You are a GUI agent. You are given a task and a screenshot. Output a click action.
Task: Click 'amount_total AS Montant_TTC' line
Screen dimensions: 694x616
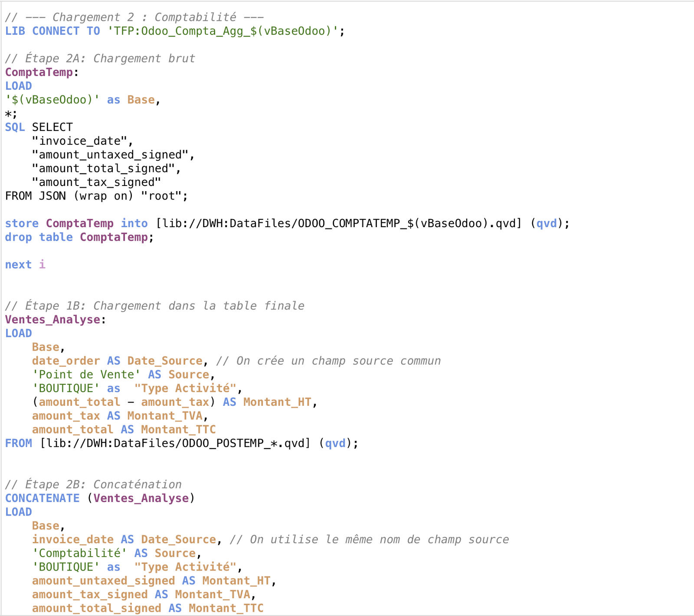tap(124, 430)
